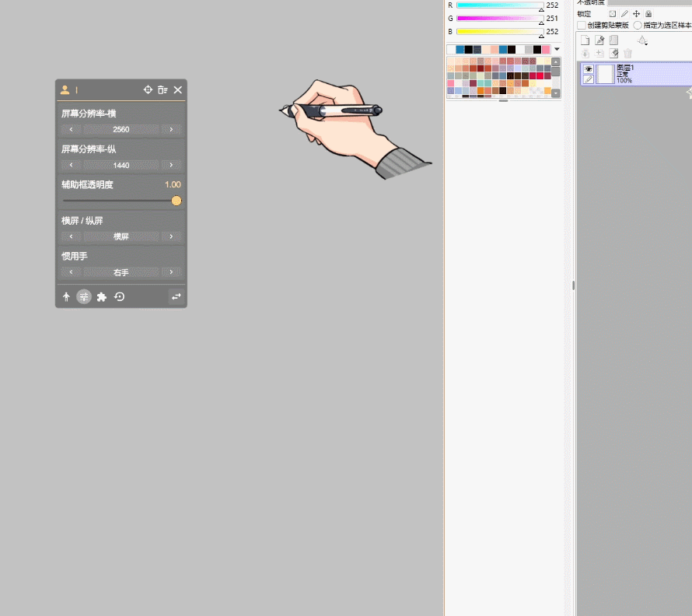Select the first blue swatch in history row

pyautogui.click(x=460, y=50)
